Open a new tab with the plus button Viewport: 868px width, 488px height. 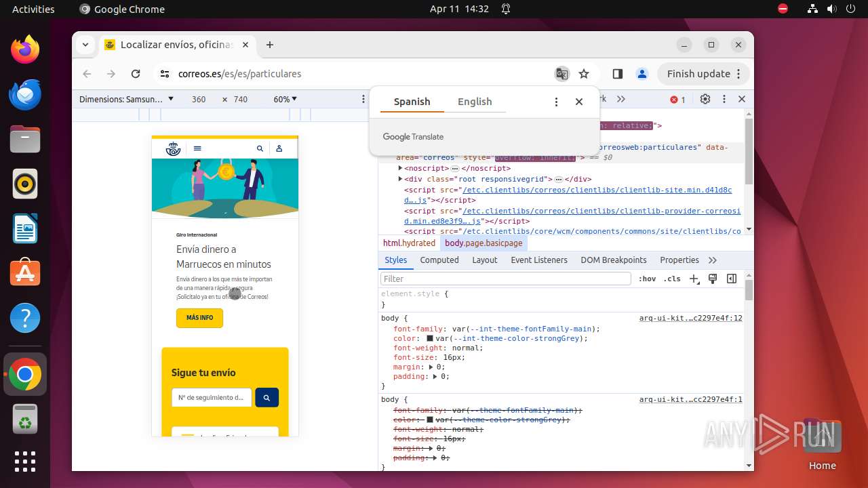270,45
